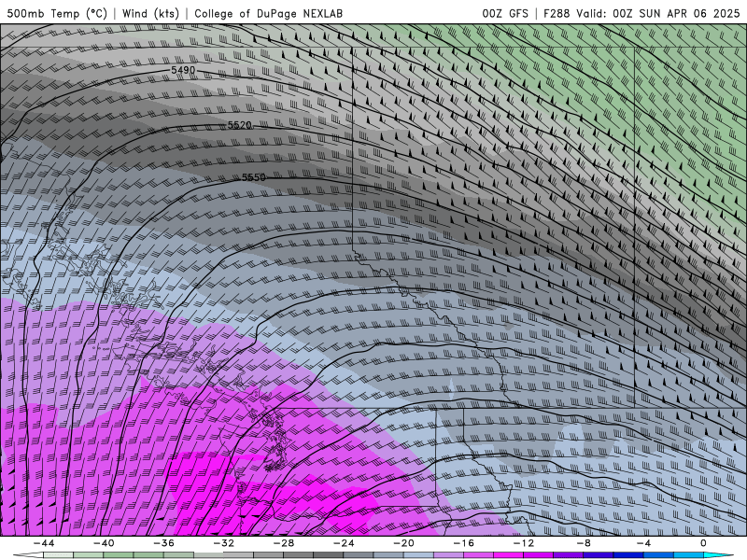Screen dimensions: 747x560
Task: Click the -40 colorbar tick label
Action: 104,543
